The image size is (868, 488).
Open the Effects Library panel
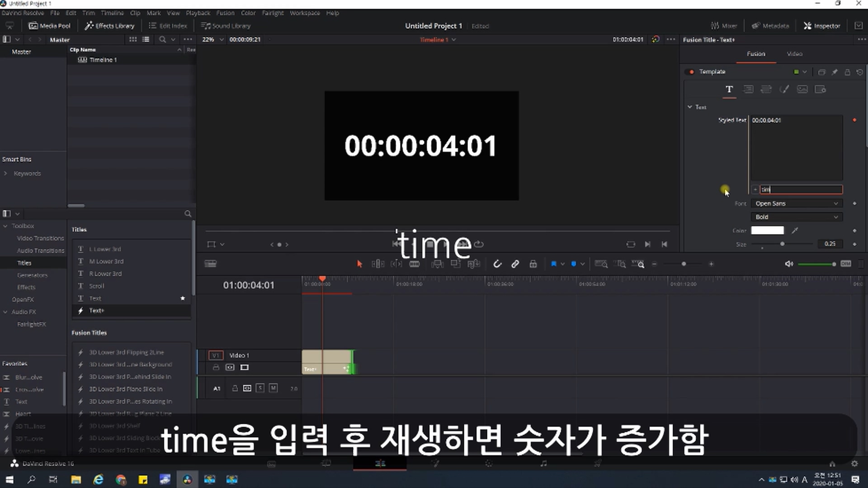109,26
